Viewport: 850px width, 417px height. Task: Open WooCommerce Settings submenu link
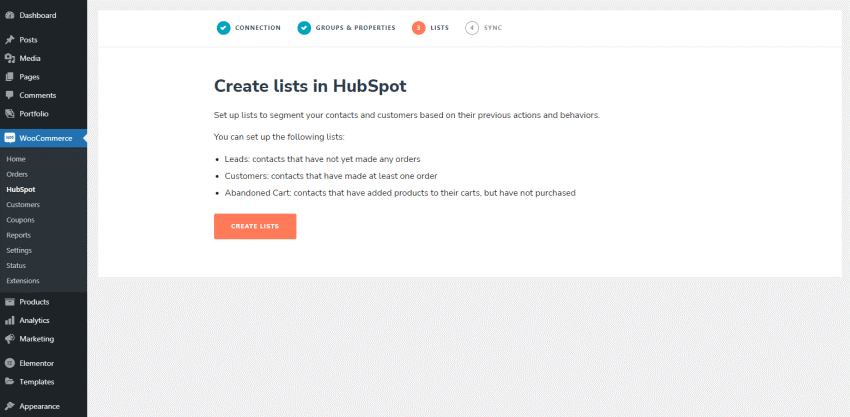[19, 250]
